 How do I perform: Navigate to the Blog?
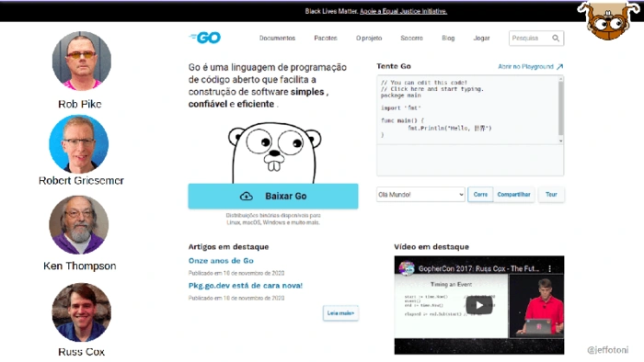click(x=448, y=38)
